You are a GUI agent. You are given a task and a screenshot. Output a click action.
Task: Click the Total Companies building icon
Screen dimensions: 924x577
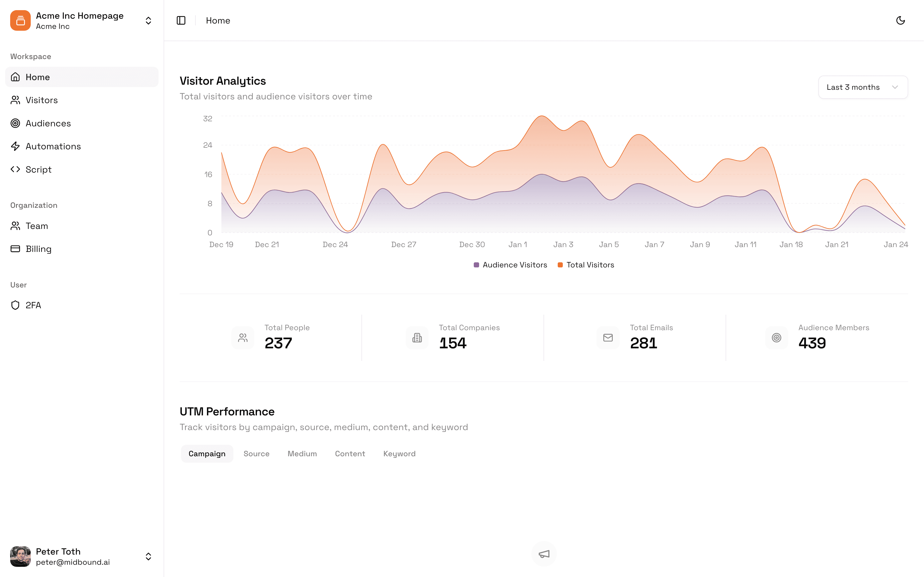click(x=417, y=338)
